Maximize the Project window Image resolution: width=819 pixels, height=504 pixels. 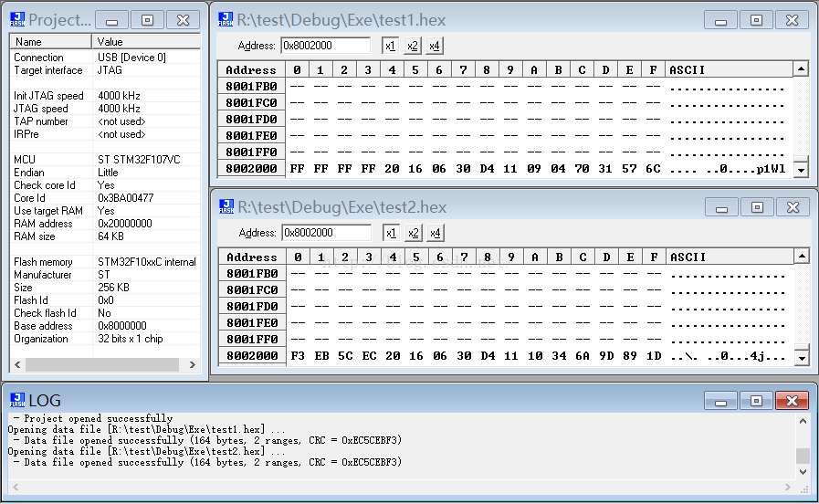click(147, 20)
